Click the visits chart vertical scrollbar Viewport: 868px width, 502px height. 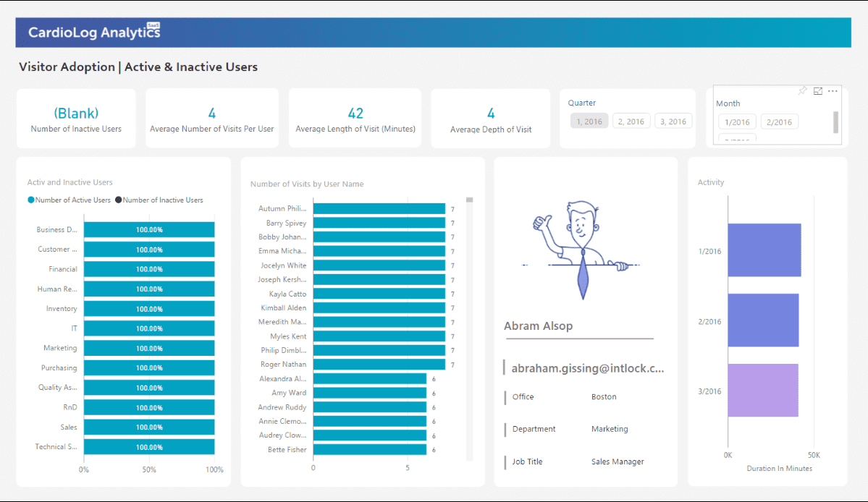(469, 200)
